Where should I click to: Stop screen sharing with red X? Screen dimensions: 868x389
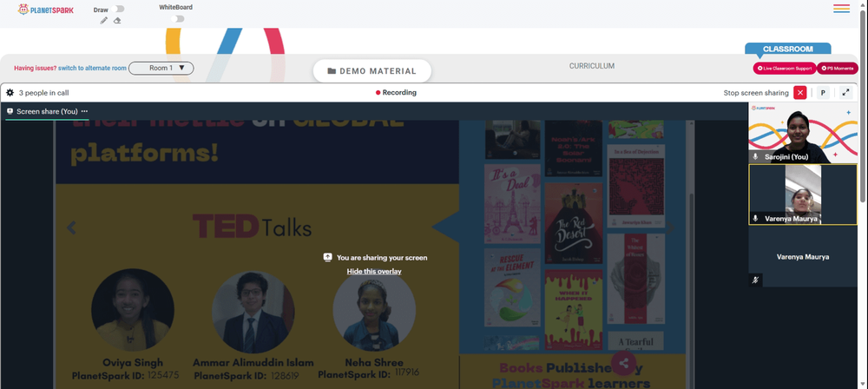[x=800, y=93]
